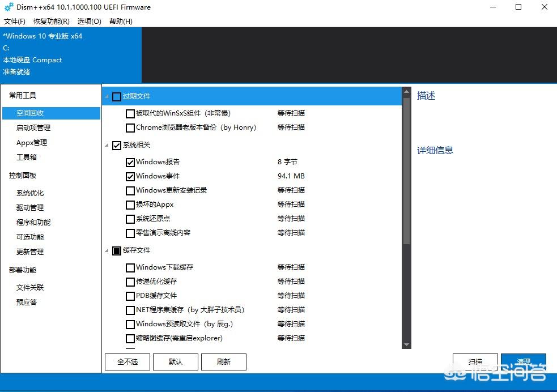The width and height of the screenshot is (557, 392).
Task: Click the 扫描 button
Action: (475, 362)
